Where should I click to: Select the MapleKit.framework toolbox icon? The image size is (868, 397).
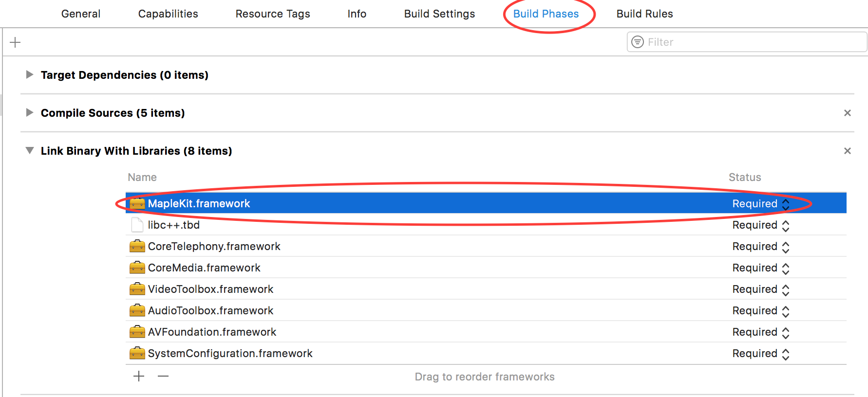pyautogui.click(x=137, y=203)
